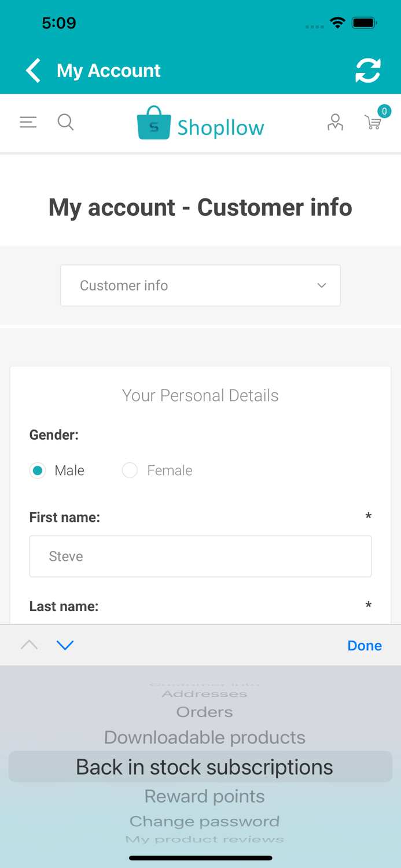Select Back in stock subscriptions row
Viewport: 401px width, 868px height.
[x=204, y=767]
